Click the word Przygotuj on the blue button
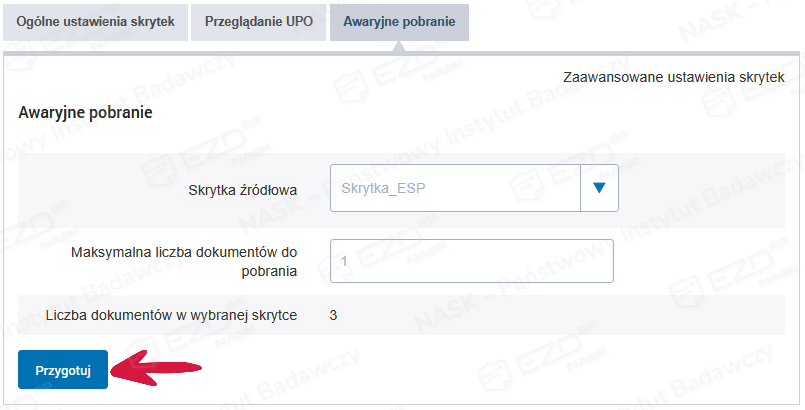 63,370
